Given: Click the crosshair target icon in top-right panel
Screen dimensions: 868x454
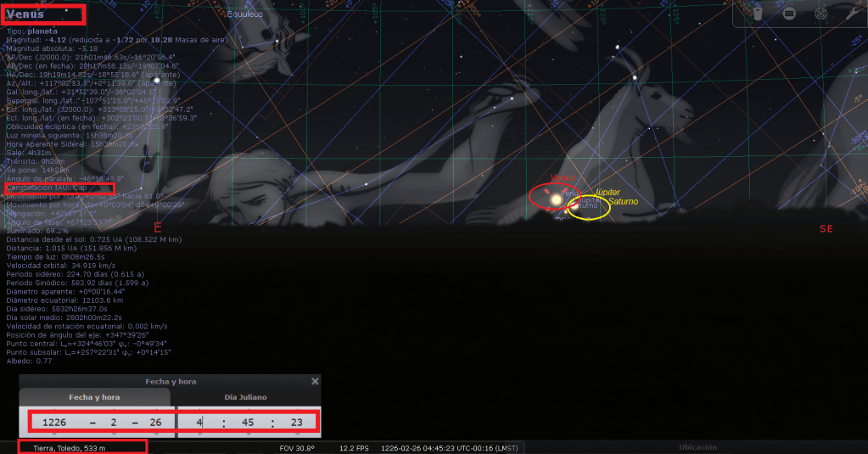Looking at the screenshot, I should pos(820,14).
